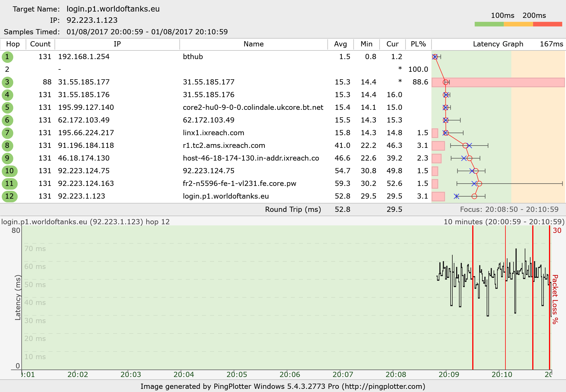The width and height of the screenshot is (566, 392).
Task: Sort by the IP column header
Action: point(117,44)
